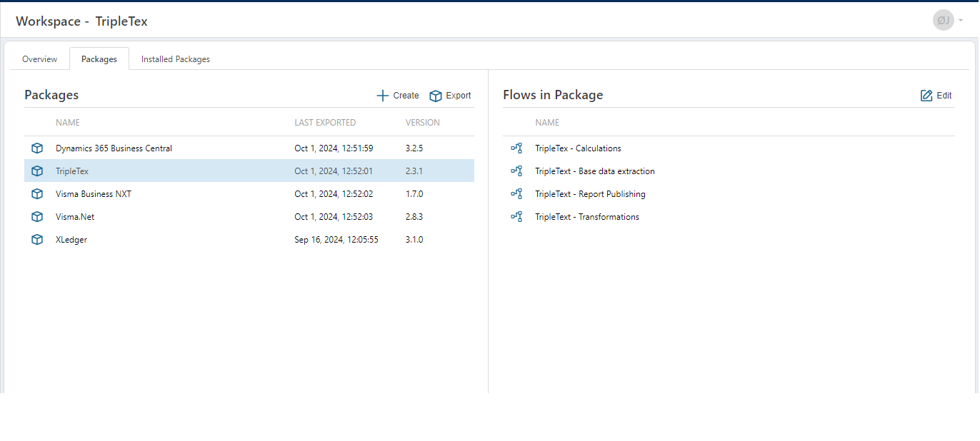Click the cube icon of Export
This screenshot has height=441, width=980.
click(x=436, y=96)
